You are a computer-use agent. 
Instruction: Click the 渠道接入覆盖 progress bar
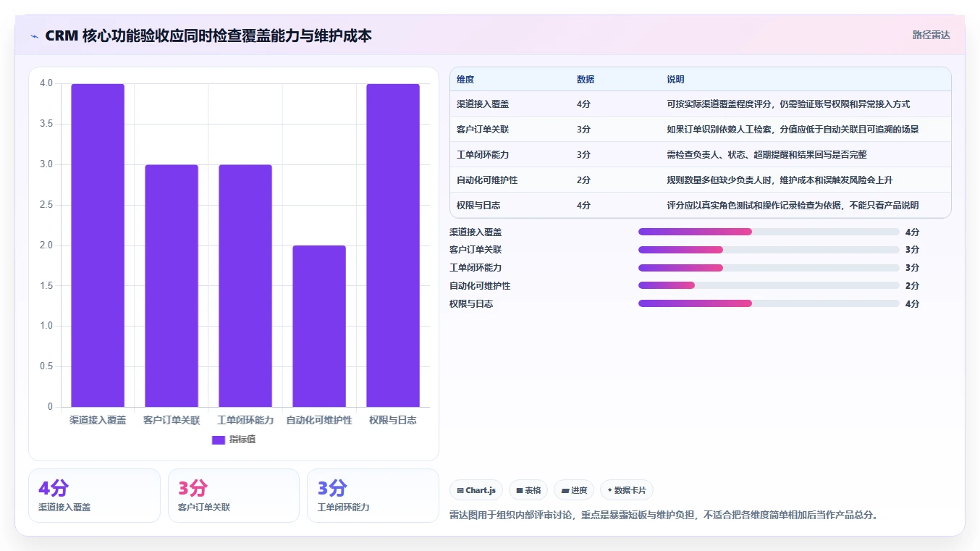[x=769, y=232]
